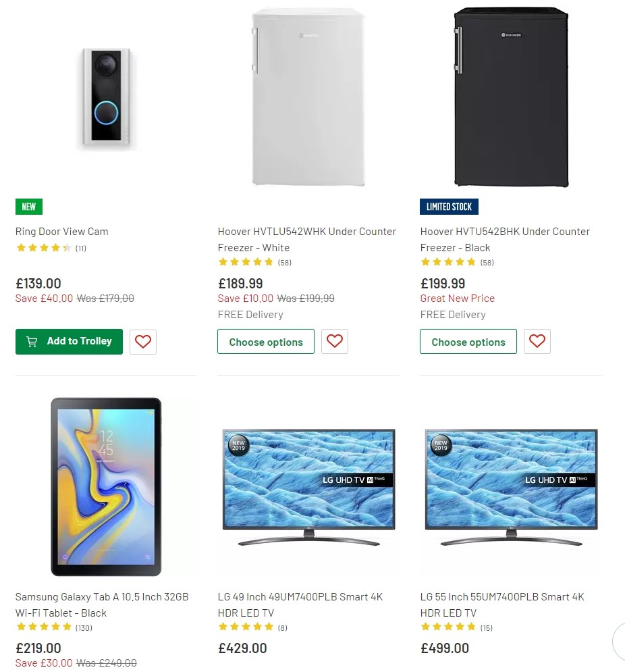This screenshot has width=625, height=672.
Task: Toggle wishlist heart for Ring Door View Cam
Action: tap(142, 342)
